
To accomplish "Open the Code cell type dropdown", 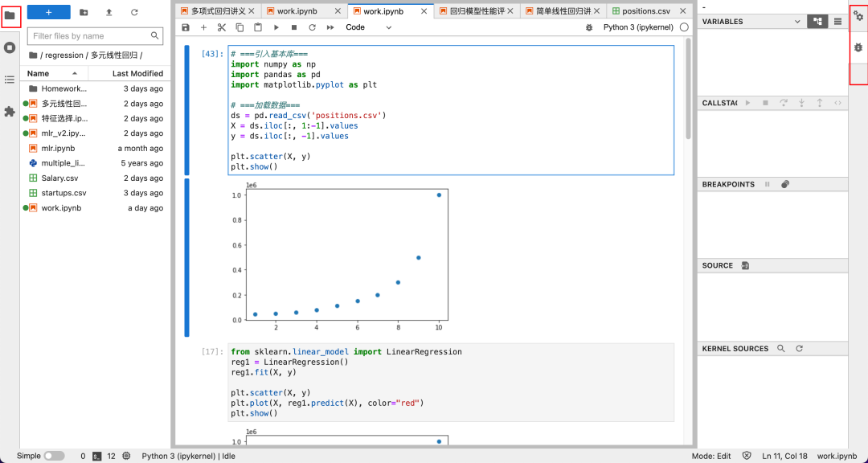I will (366, 27).
